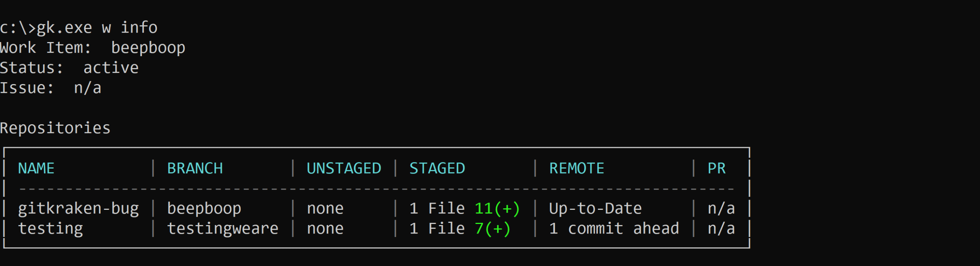Click the Up-to-Date remote status

(x=595, y=209)
